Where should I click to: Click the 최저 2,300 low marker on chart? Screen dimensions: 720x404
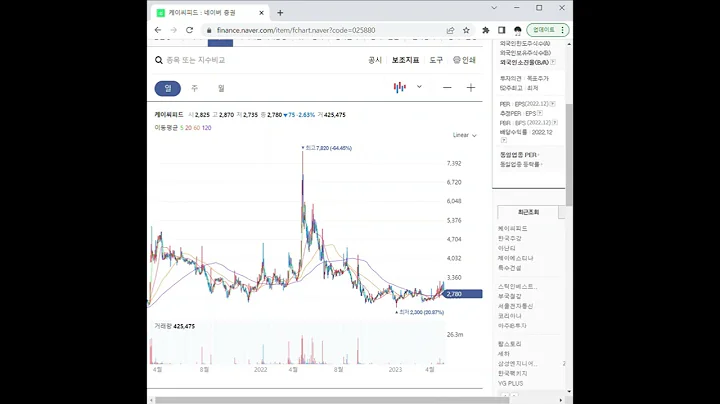click(x=420, y=312)
